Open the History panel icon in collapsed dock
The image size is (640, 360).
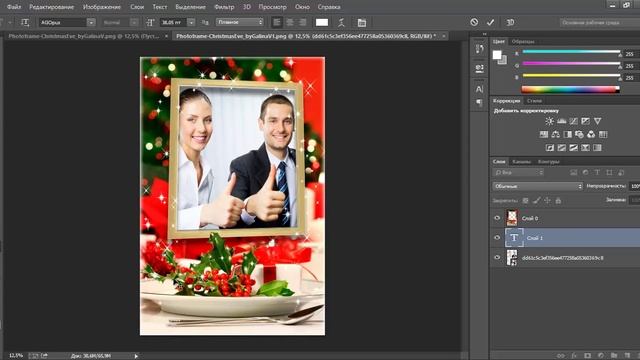point(480,49)
